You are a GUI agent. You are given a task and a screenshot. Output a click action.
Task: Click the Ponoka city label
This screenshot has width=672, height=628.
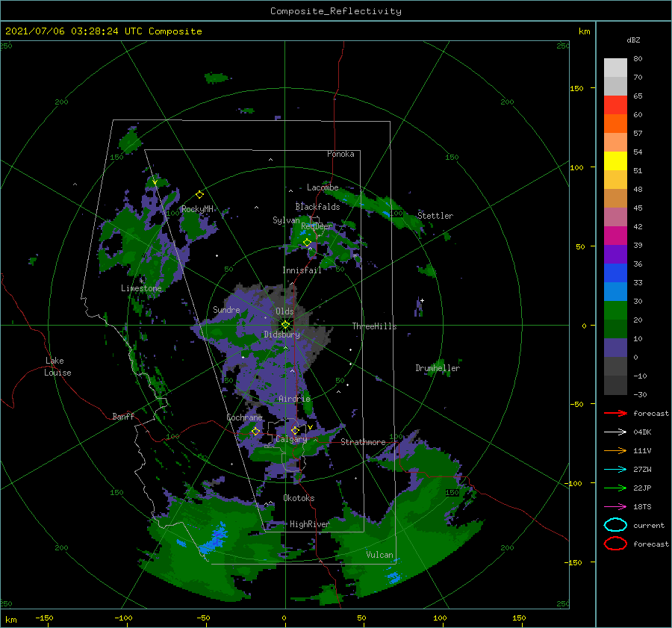point(340,154)
